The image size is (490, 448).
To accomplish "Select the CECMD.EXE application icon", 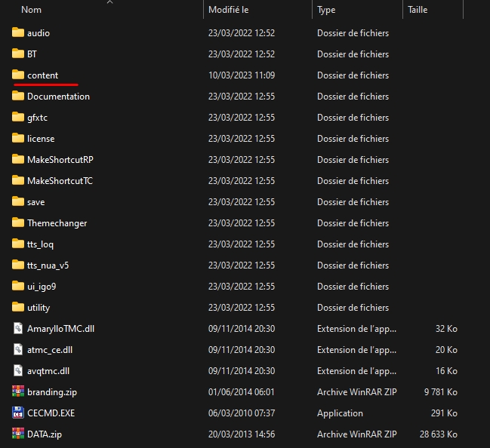I will (x=19, y=413).
